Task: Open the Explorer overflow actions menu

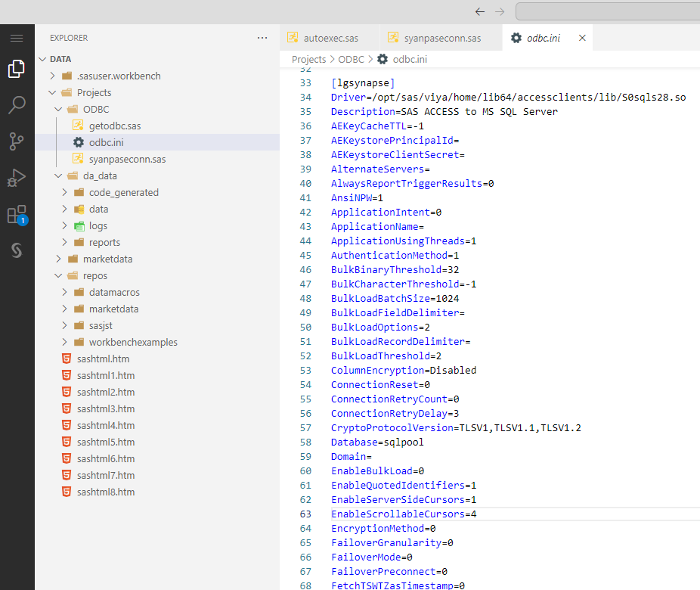Action: tap(262, 37)
